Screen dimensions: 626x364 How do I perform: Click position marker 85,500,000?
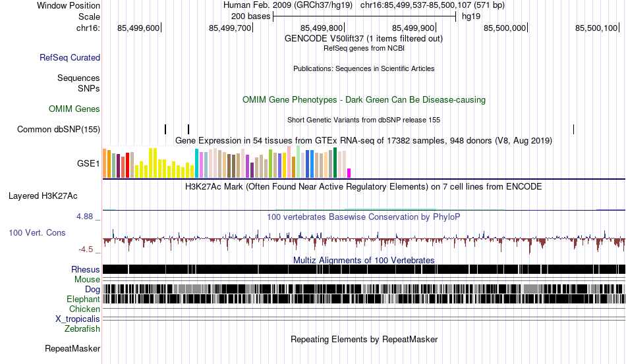coord(505,28)
